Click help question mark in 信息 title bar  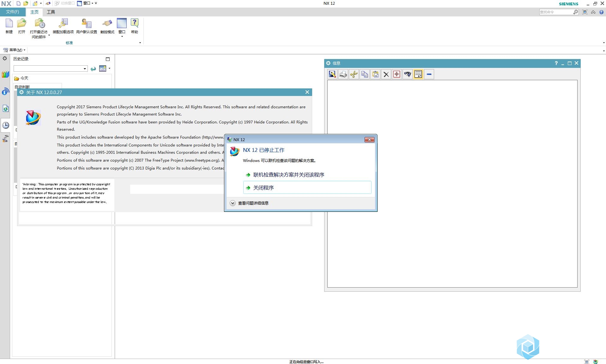click(x=556, y=63)
